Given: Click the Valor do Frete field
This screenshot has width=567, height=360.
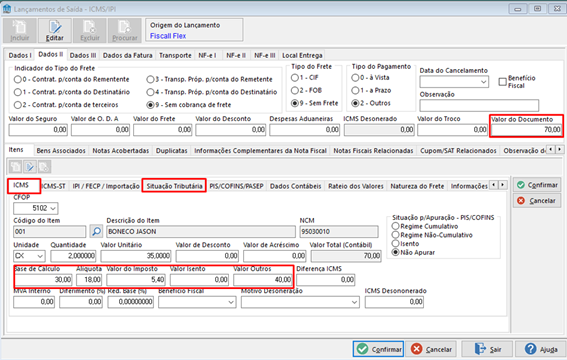Looking at the screenshot, I should tap(162, 130).
